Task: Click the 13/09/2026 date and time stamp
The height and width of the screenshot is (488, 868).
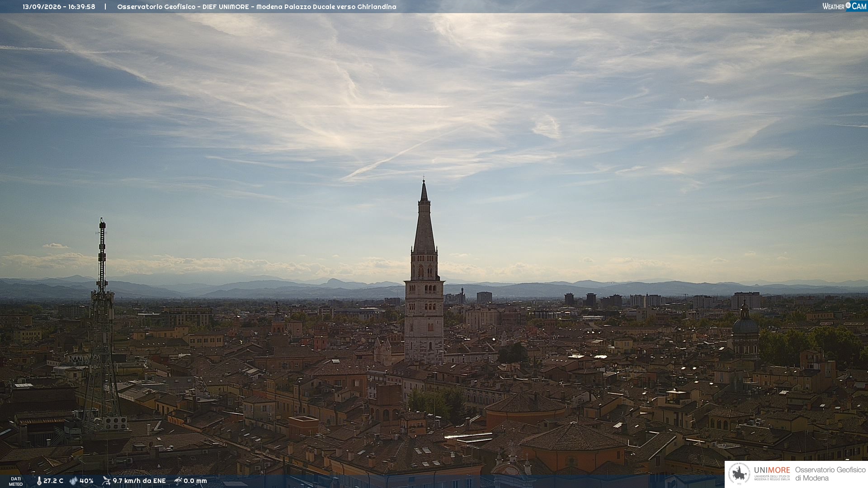Action: 59,7
